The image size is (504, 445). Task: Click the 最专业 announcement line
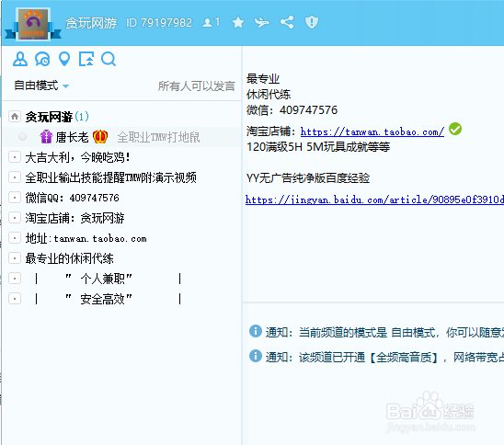click(x=263, y=79)
